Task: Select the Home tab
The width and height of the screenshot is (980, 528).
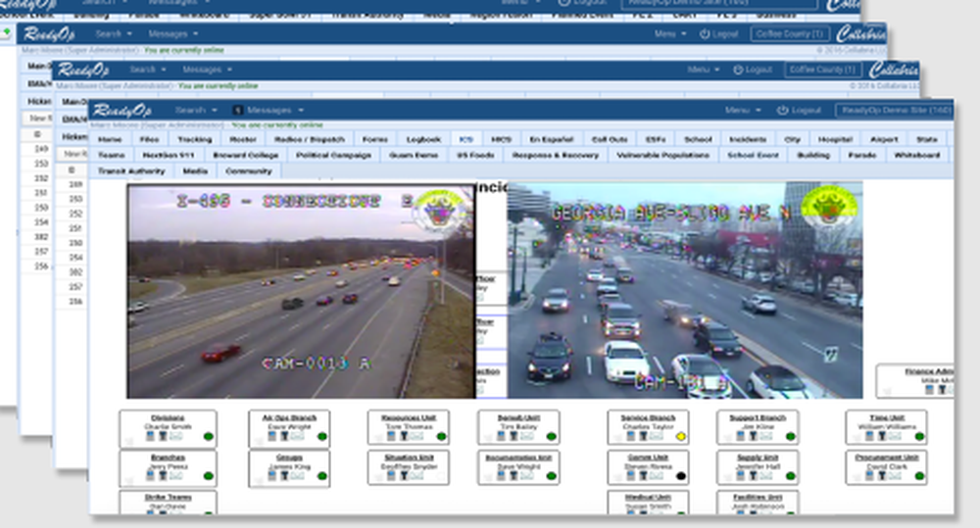Action: click(110, 139)
